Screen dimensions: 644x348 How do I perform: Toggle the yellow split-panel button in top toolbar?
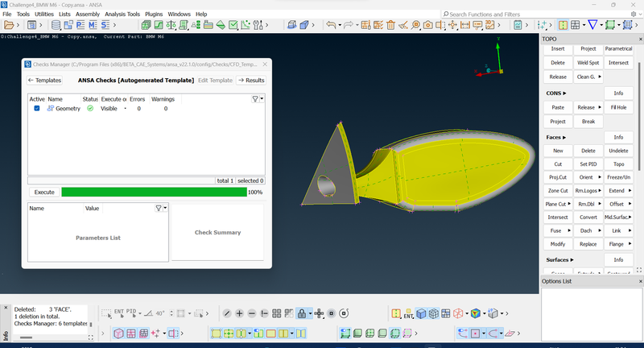[x=563, y=25]
